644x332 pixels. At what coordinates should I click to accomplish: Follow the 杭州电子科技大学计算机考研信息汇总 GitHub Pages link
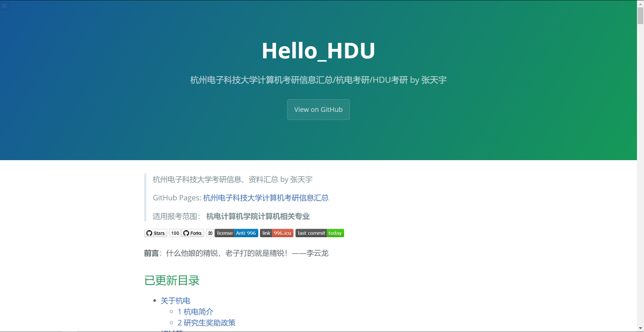pyautogui.click(x=266, y=198)
